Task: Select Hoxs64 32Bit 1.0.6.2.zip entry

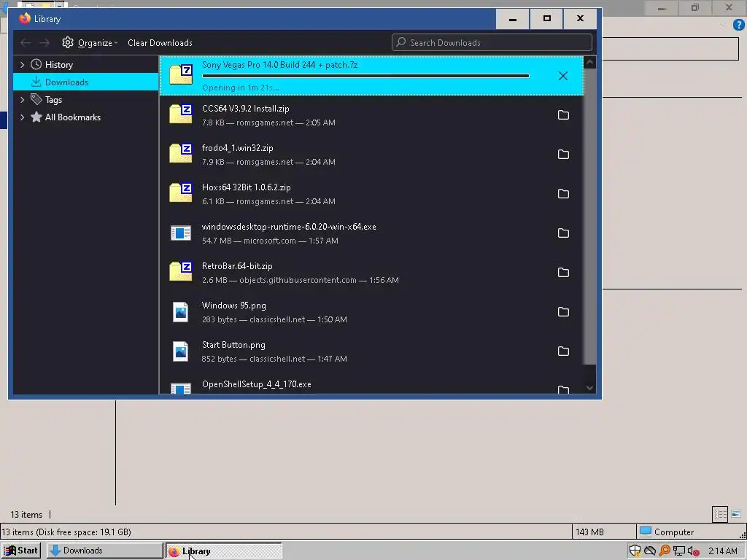Action: [x=371, y=194]
